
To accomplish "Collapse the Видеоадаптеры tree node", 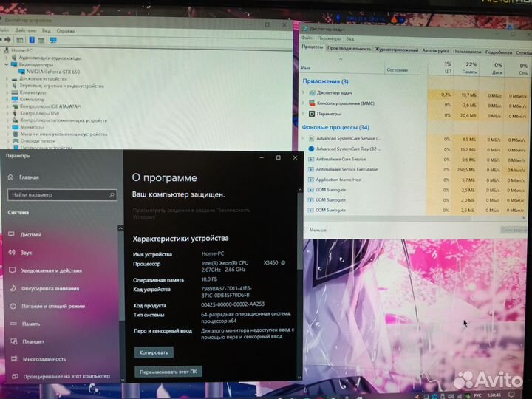I will coord(7,64).
